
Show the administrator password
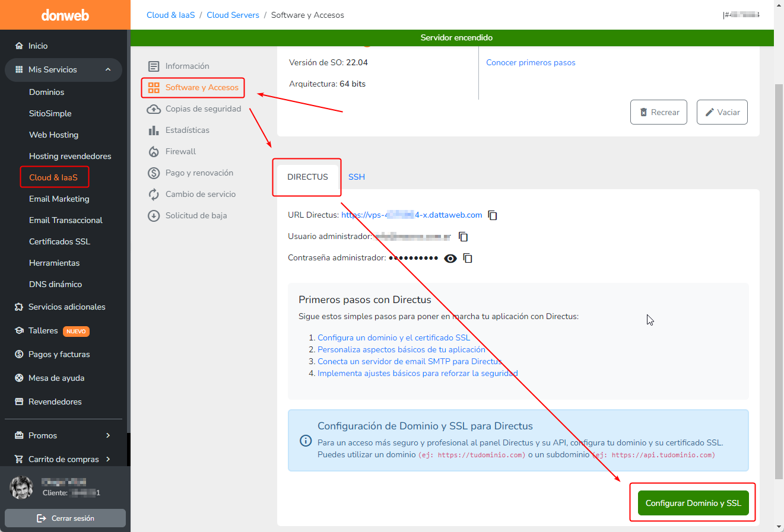[450, 258]
